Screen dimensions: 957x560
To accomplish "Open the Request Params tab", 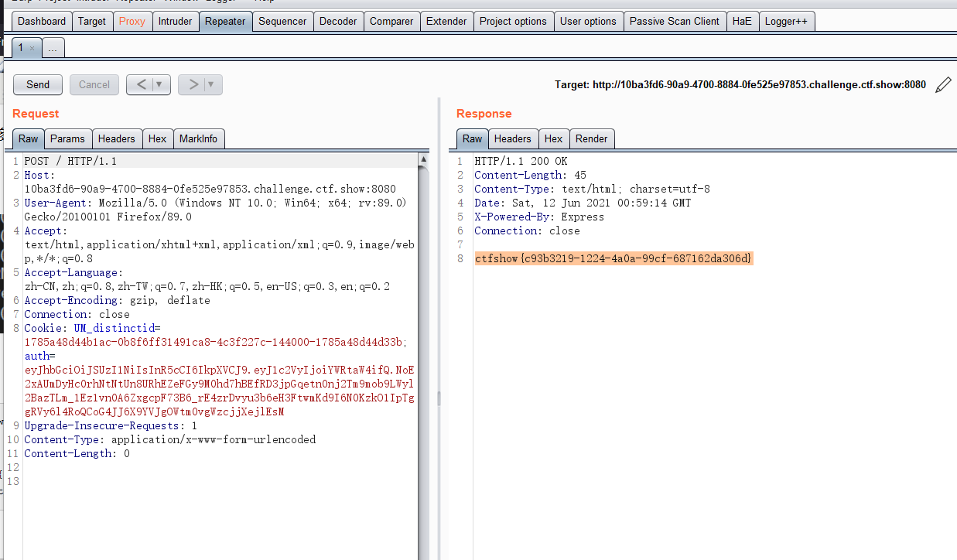I will click(68, 138).
